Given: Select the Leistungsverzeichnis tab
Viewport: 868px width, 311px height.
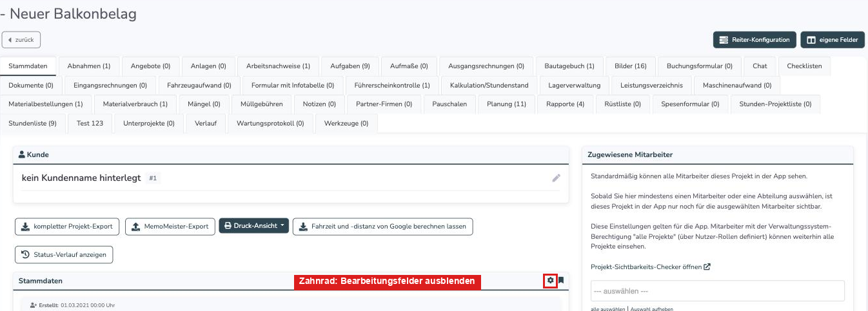Looking at the screenshot, I should point(651,85).
